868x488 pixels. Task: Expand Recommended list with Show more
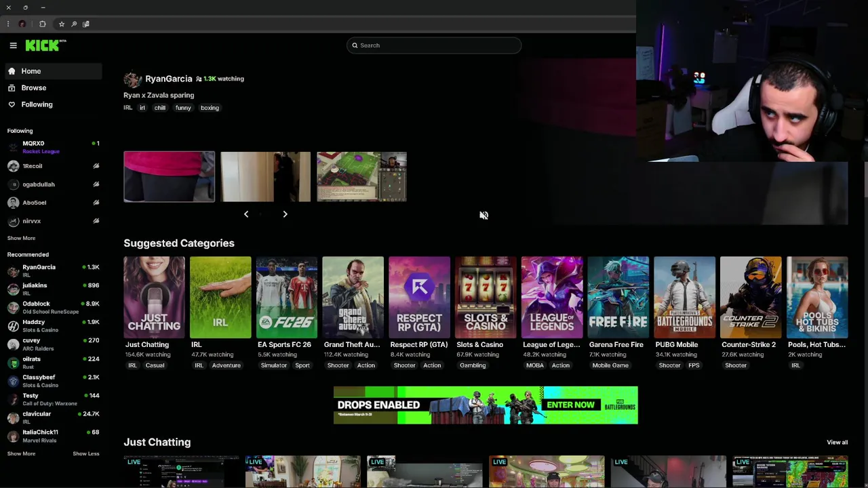(x=21, y=453)
